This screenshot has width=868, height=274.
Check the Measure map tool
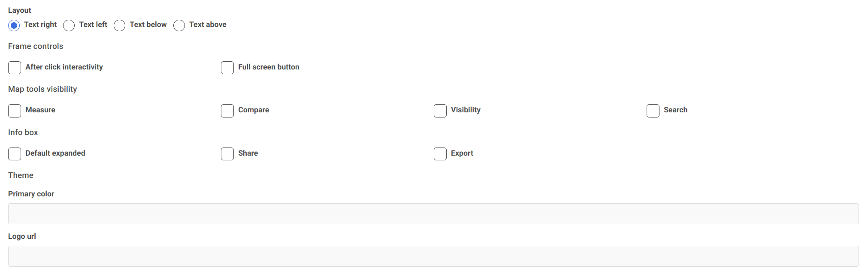[15, 111]
